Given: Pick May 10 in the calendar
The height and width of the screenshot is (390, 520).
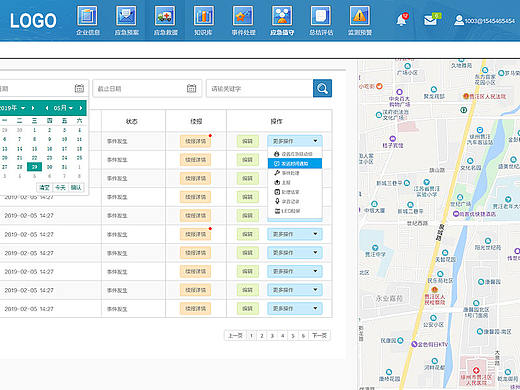Looking at the screenshot, I should [x=64, y=139].
